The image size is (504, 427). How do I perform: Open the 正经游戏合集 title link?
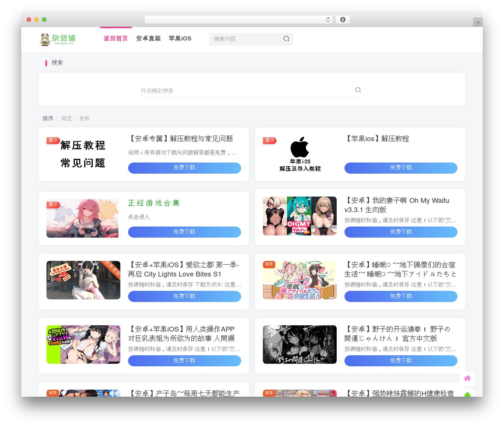pos(154,203)
